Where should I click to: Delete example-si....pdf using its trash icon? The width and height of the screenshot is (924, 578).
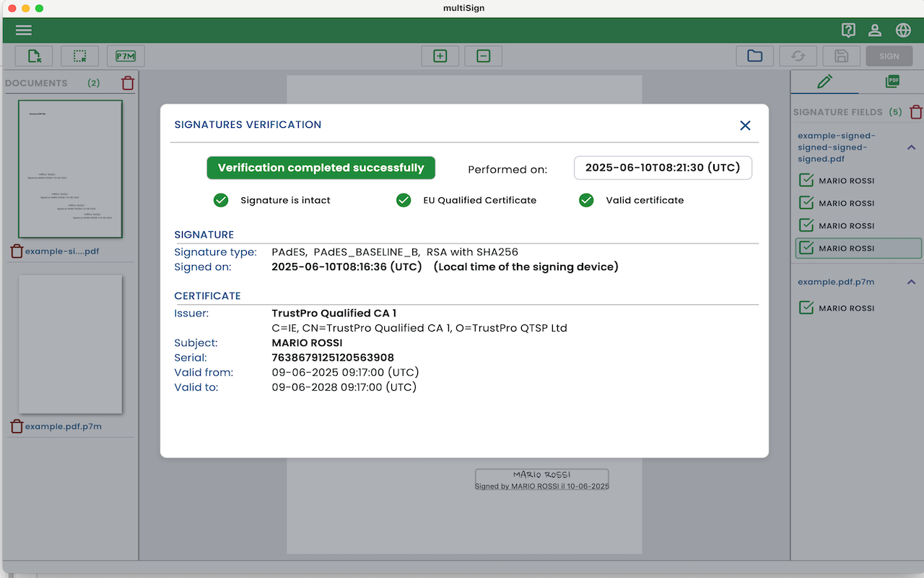17,251
